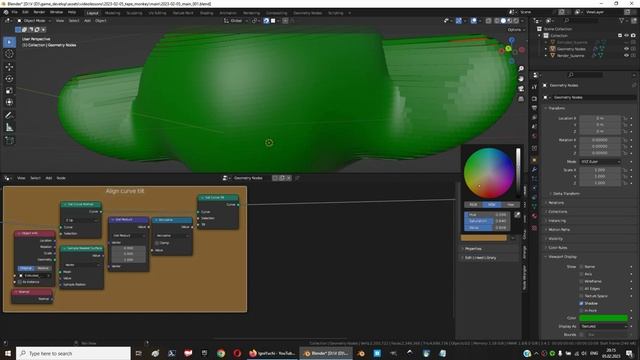The height and width of the screenshot is (360, 640).
Task: Select the Measure ruler tool
Action: coord(9,127)
